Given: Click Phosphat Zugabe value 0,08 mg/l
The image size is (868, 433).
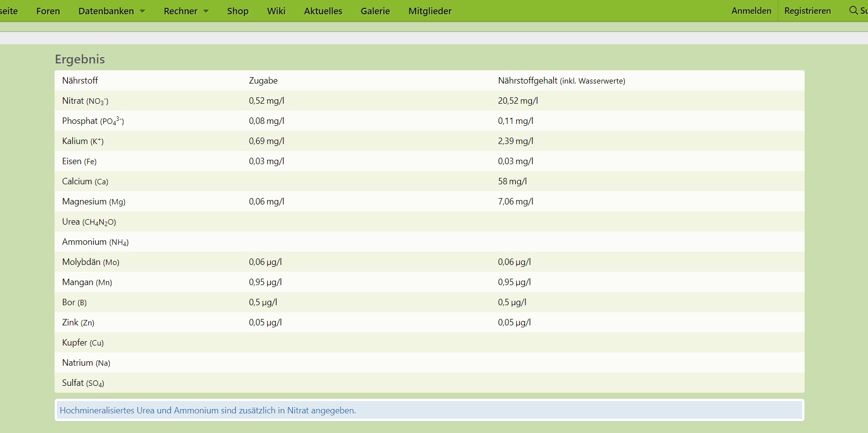Looking at the screenshot, I should tap(267, 121).
